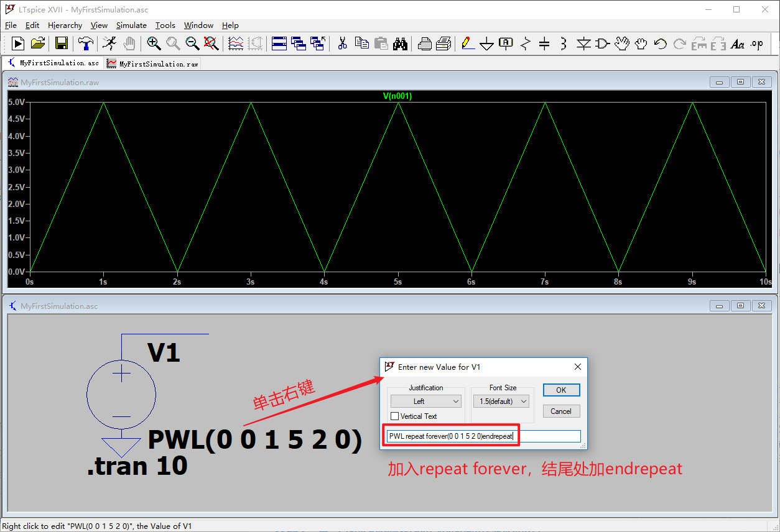Enable the Vertical Text checkbox

(x=396, y=416)
